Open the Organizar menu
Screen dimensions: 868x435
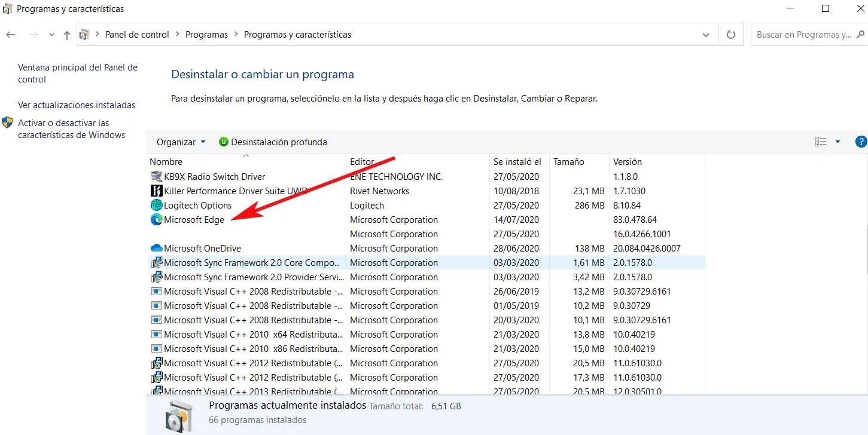pos(179,142)
